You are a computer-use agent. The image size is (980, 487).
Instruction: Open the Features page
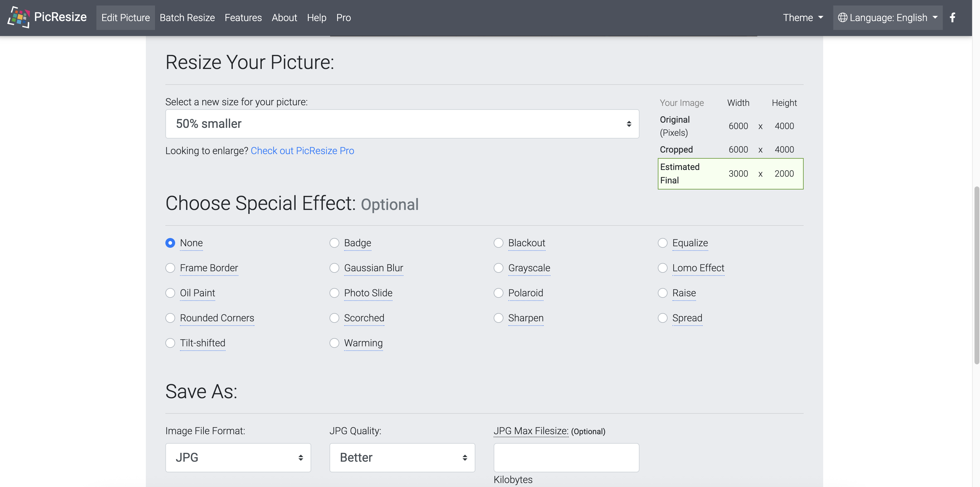[243, 17]
